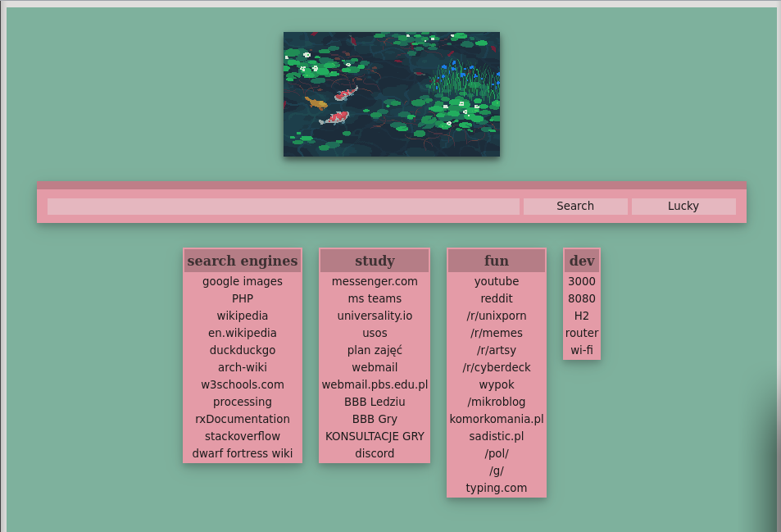Open the wikipedia link
781x532 pixels.
pos(242,316)
